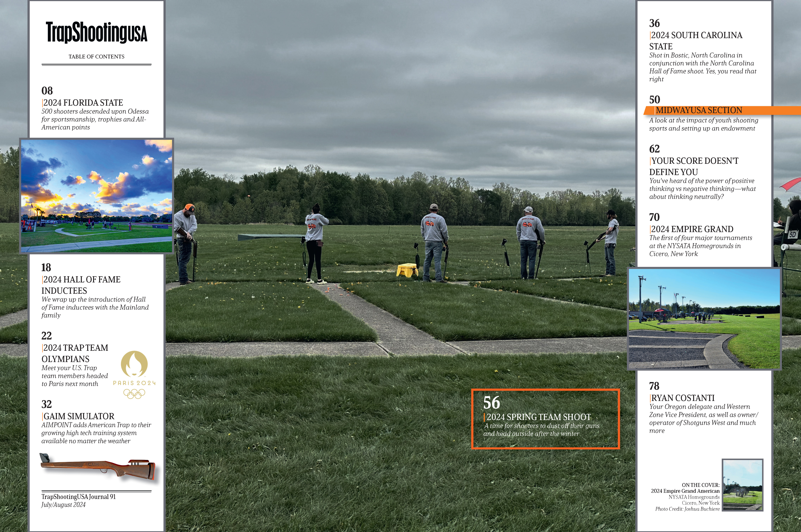Screen dimensions: 801x532
Task: Click the yellow stool on the field
Action: (407, 270)
